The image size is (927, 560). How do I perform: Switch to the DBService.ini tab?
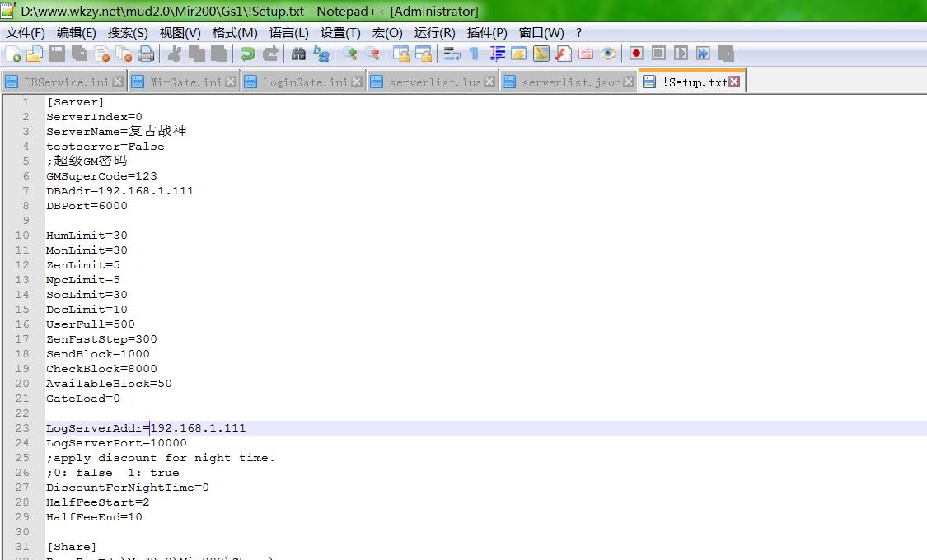coord(66,82)
